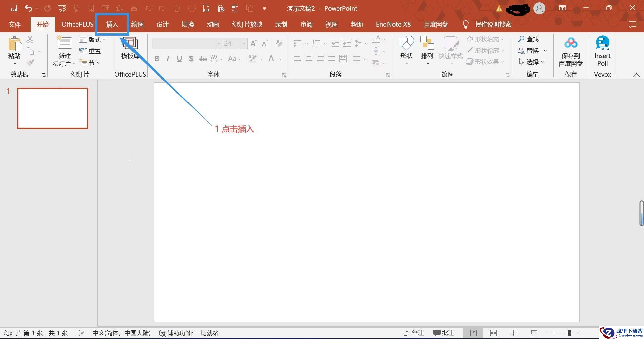Undo the last action

coord(29,8)
